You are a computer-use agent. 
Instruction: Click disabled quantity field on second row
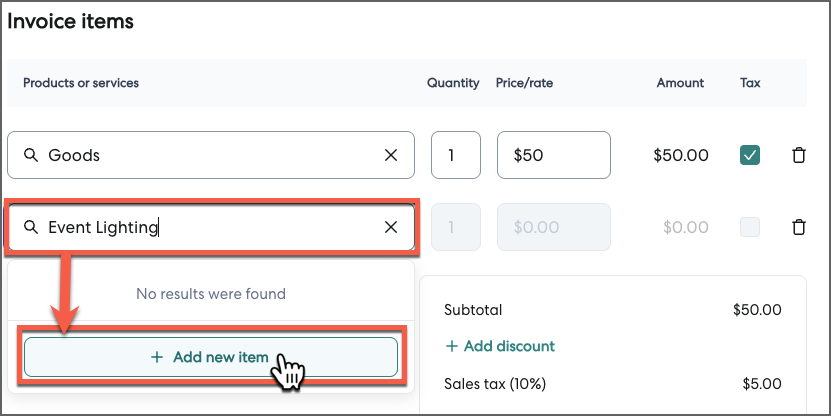point(456,227)
